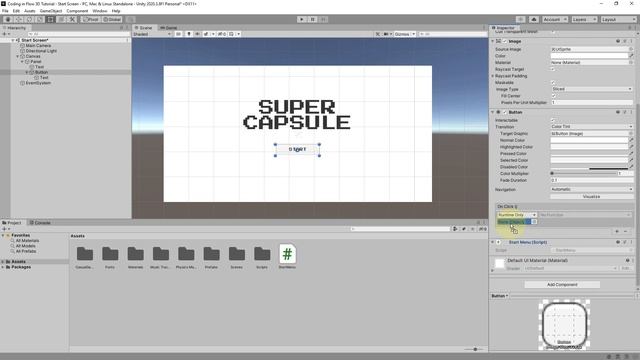Click the Step frame button
The width and height of the screenshot is (640, 360).
[323, 19]
